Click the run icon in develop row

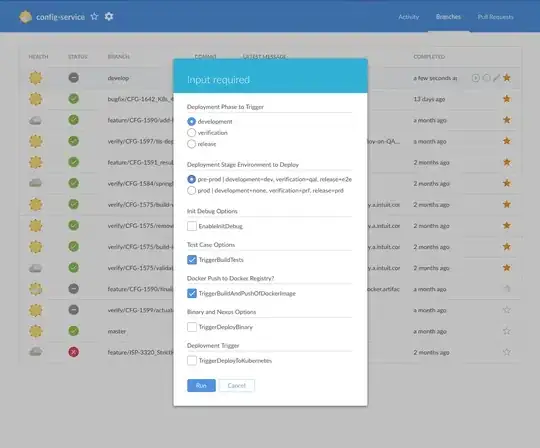[x=476, y=78]
